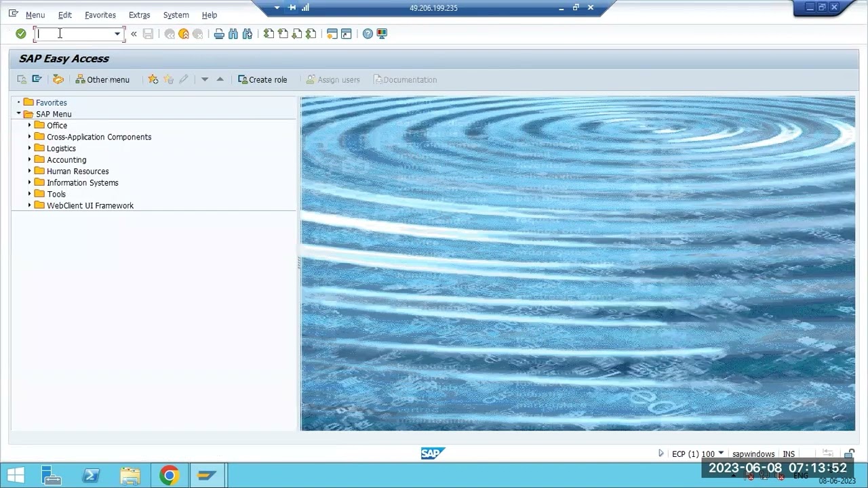Screen dimensions: 868x488
Task: Collapse the SAP Menu tree node
Action: click(19, 114)
